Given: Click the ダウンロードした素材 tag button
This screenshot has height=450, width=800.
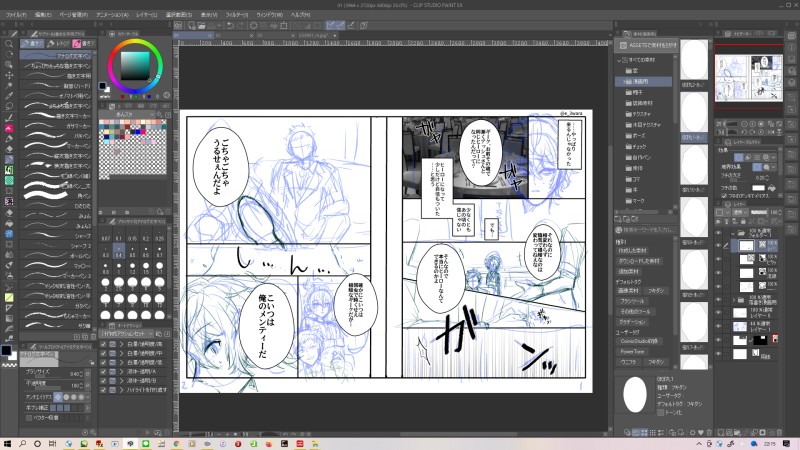Looking at the screenshot, I should point(639,261).
